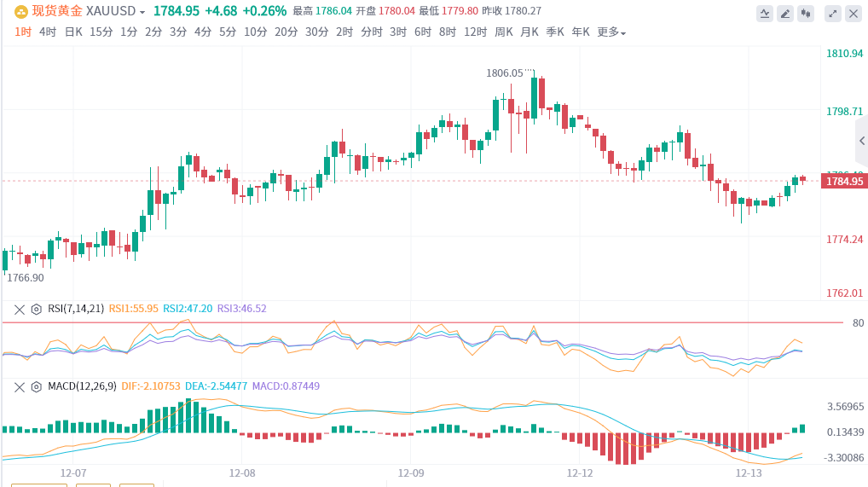The height and width of the screenshot is (487, 868).
Task: Click the DEA:-2.54477 value
Action: tap(217, 386)
